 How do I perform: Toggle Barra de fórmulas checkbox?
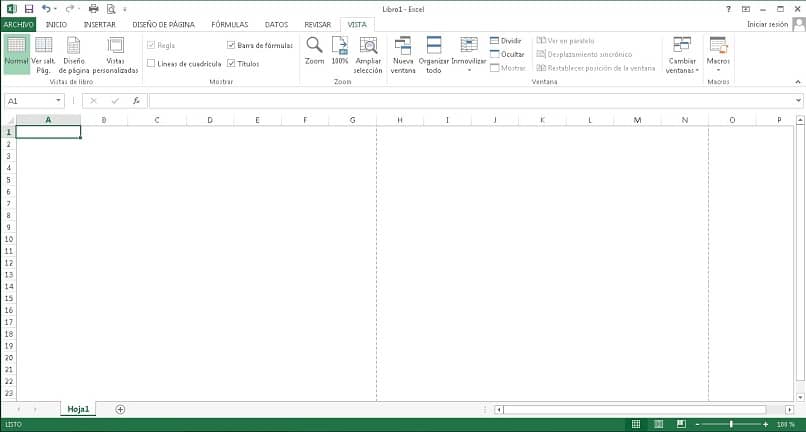(231, 45)
